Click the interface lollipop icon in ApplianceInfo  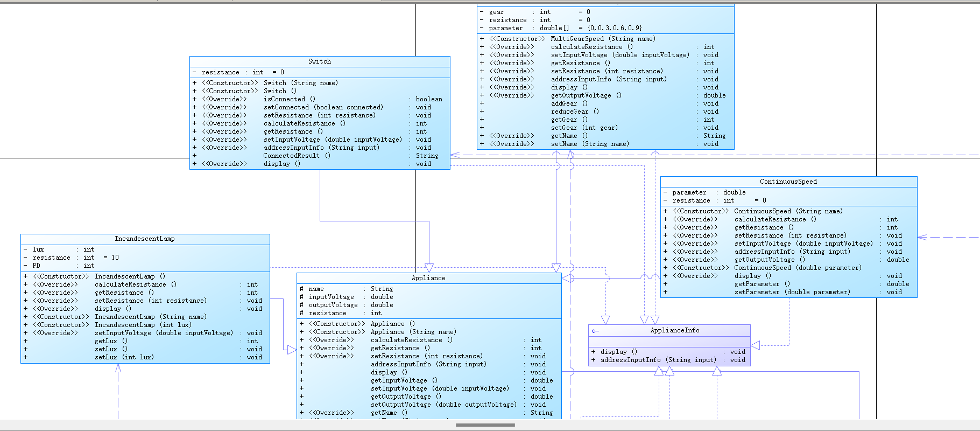coord(595,331)
